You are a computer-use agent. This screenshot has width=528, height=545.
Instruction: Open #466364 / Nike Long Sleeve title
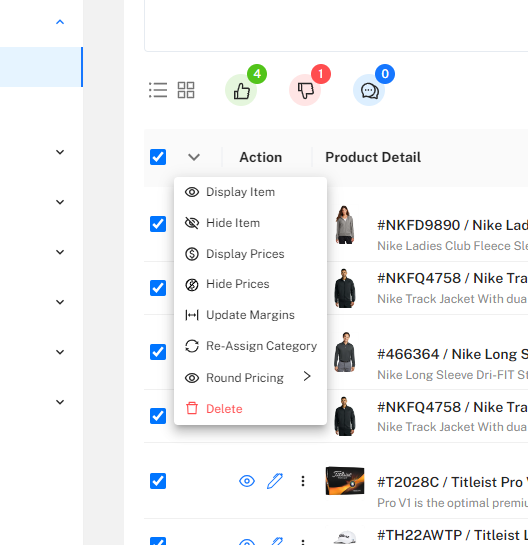coord(453,354)
